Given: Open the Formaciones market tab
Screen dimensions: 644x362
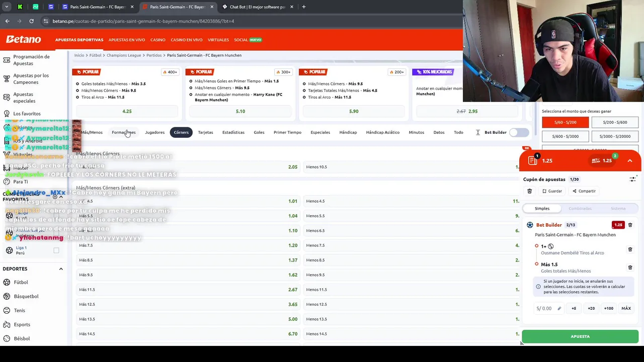Looking at the screenshot, I should pyautogui.click(x=124, y=132).
